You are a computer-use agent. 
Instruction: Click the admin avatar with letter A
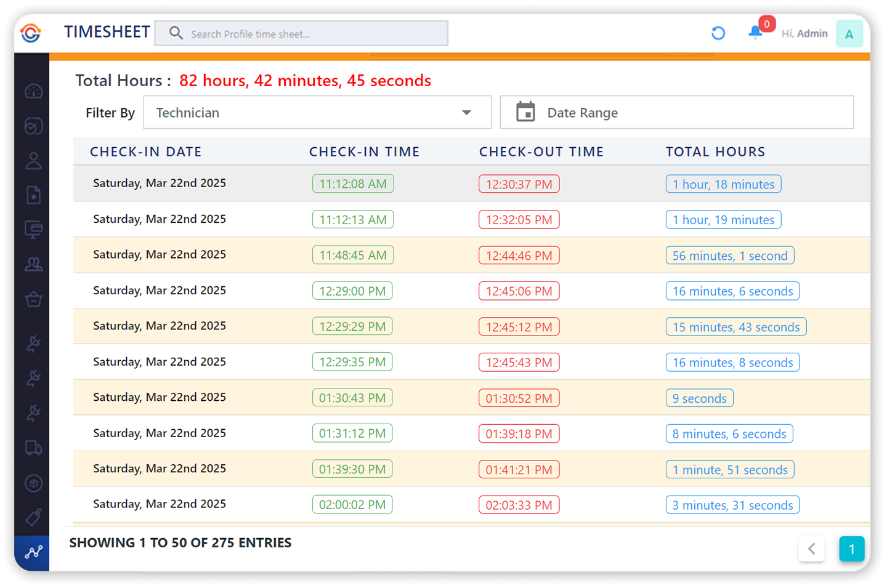click(849, 34)
